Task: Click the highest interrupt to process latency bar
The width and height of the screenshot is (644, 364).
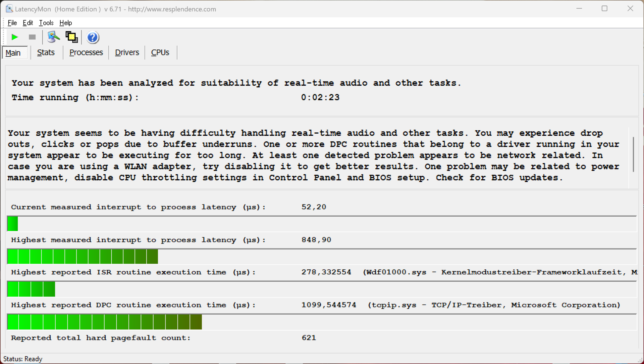Action: tap(322, 257)
